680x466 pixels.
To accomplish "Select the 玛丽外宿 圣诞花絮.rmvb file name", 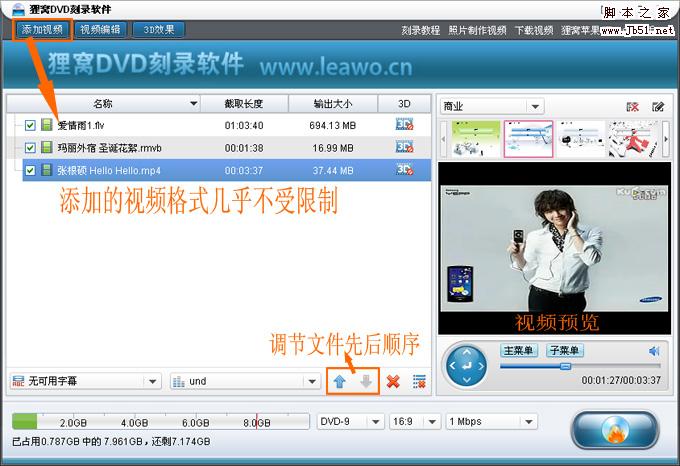I will click(x=109, y=148).
